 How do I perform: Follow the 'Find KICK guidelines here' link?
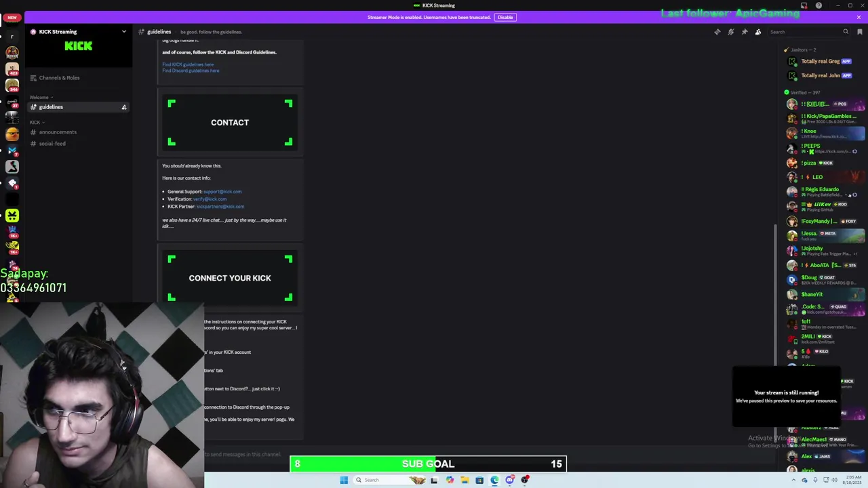tap(188, 64)
